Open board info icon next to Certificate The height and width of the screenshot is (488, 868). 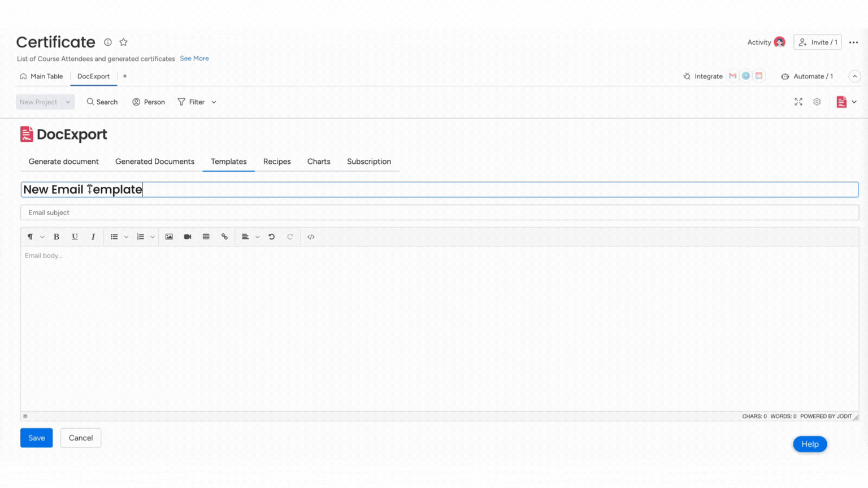[108, 42]
